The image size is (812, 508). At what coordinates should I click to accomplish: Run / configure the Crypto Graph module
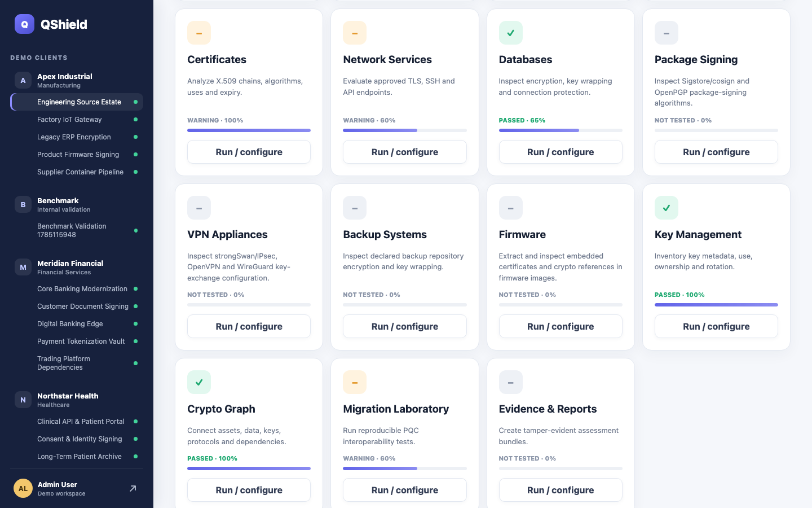tap(249, 490)
